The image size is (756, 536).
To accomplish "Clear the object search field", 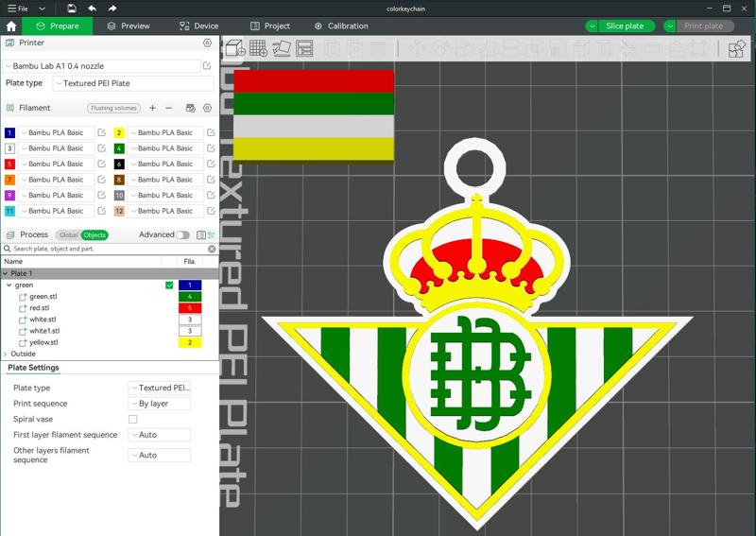I will tap(212, 249).
